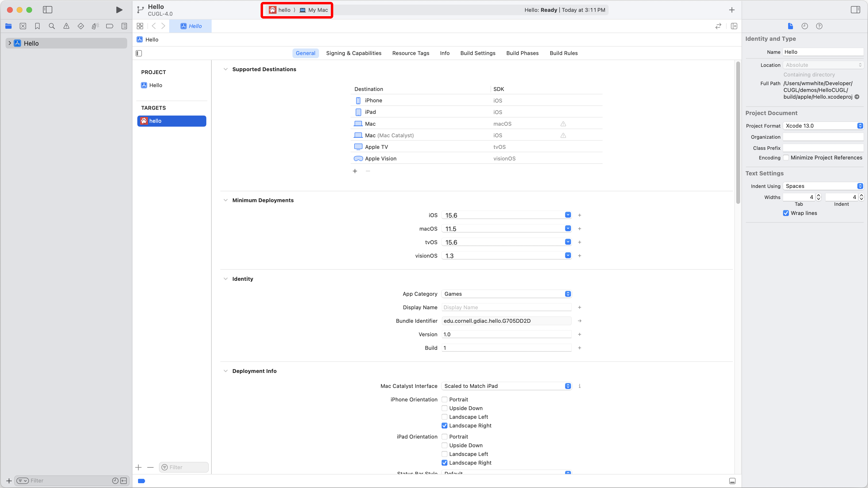
Task: Open the Project Format Xcode 13.0 dropdown
Action: [x=822, y=126]
